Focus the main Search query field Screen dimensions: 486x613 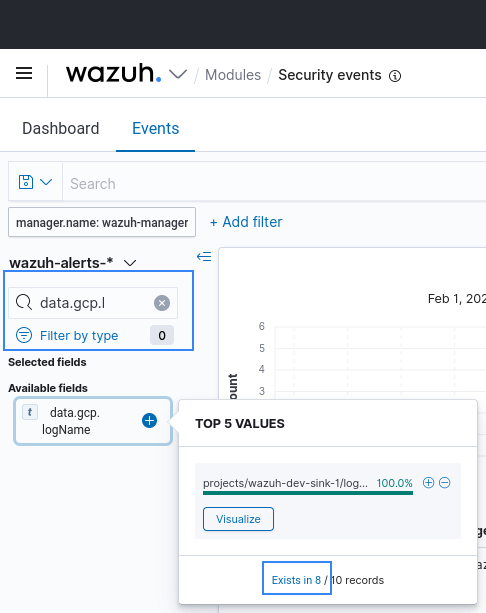274,183
